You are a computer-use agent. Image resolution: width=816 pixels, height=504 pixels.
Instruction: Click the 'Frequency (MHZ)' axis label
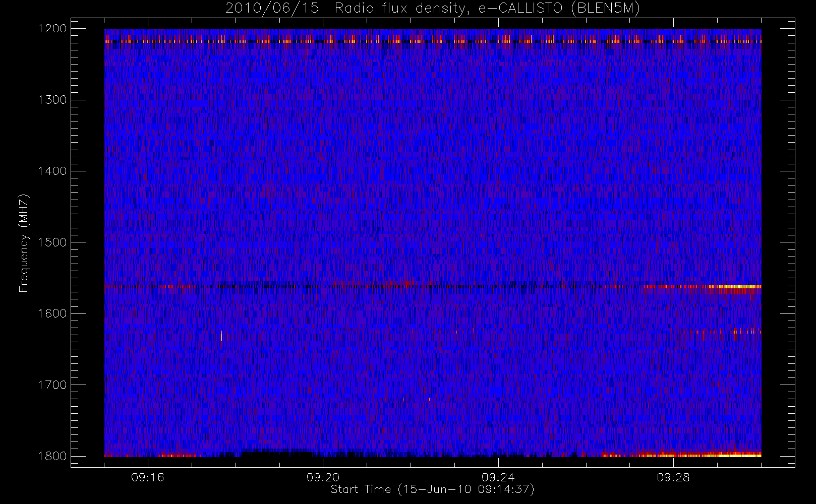(24, 243)
